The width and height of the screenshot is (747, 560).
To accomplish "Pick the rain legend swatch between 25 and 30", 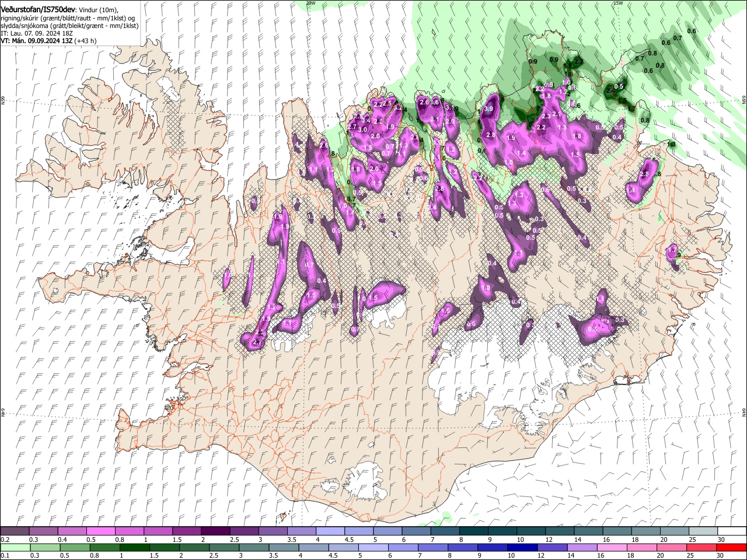I will 701,547.
